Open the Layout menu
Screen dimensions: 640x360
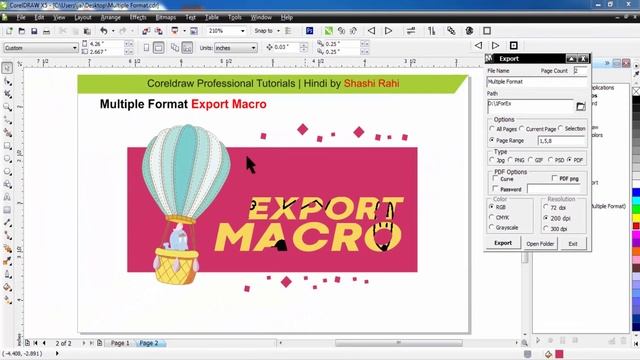tap(83, 18)
